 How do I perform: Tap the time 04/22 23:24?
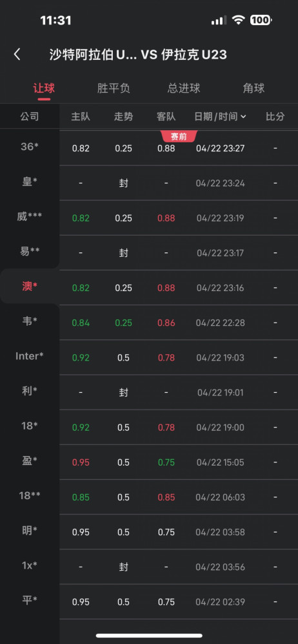click(220, 183)
